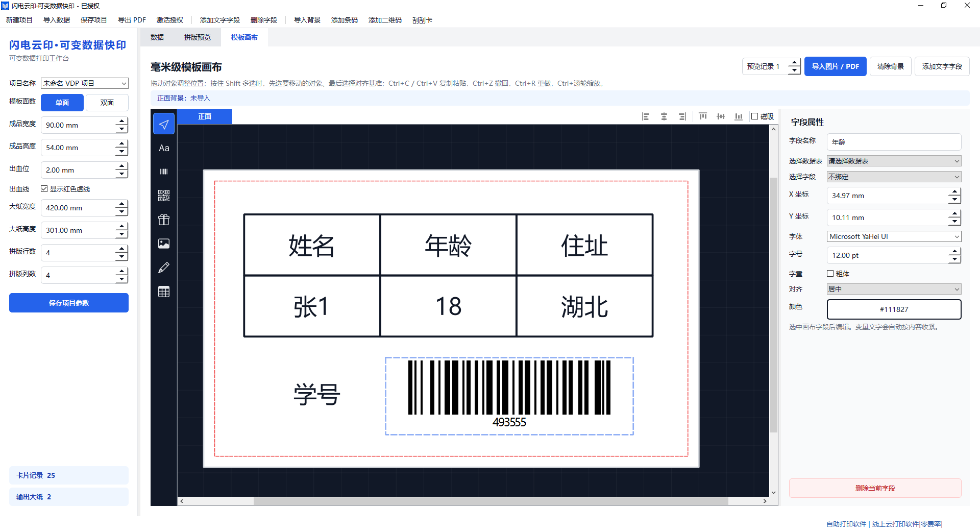Toggle 显示红色虚线 checkbox
This screenshot has height=531, width=980.
click(44, 189)
